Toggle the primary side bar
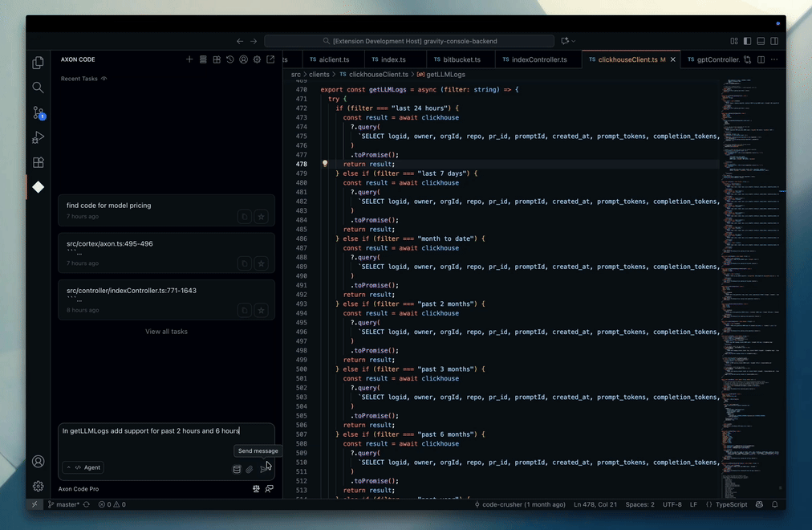 pos(747,41)
